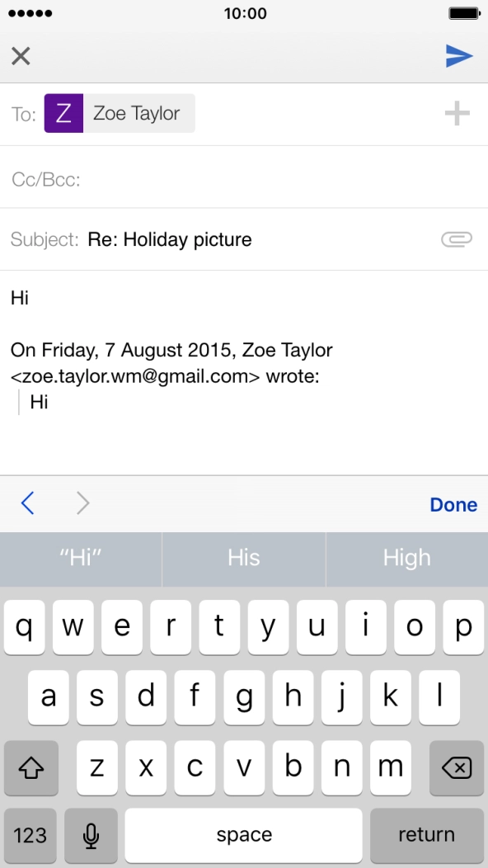This screenshot has width=488, height=868.
Task: Add another recipient with the plus icon
Action: pos(457,113)
